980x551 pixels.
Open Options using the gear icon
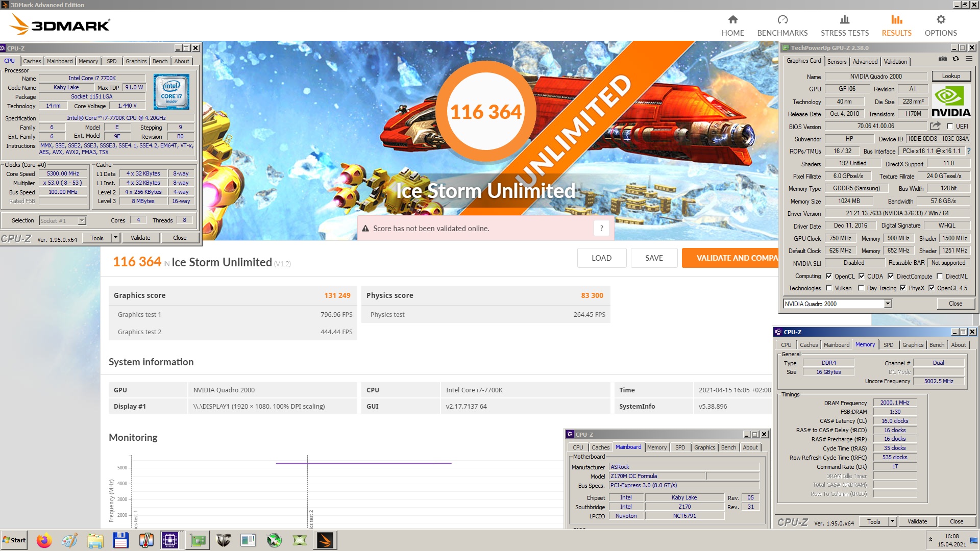coord(941,19)
